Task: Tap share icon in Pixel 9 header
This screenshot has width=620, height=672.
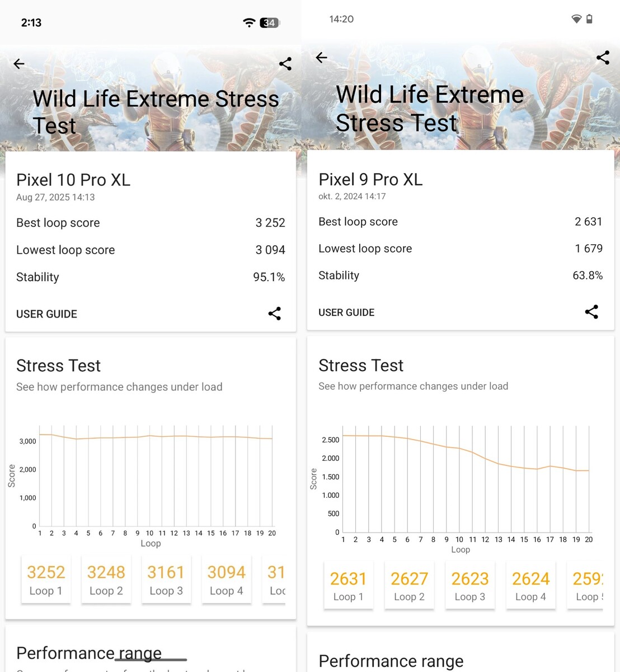Action: point(603,57)
